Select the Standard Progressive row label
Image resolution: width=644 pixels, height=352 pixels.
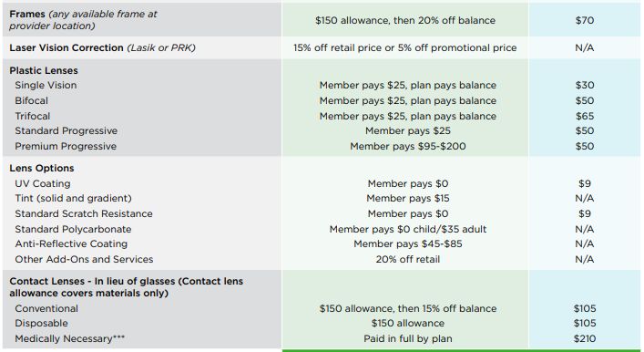pyautogui.click(x=66, y=130)
